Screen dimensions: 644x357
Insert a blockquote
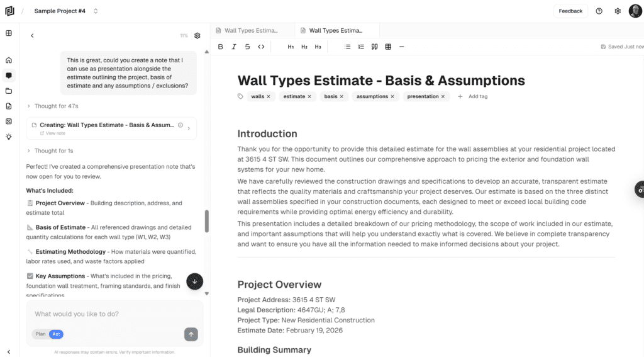(374, 47)
